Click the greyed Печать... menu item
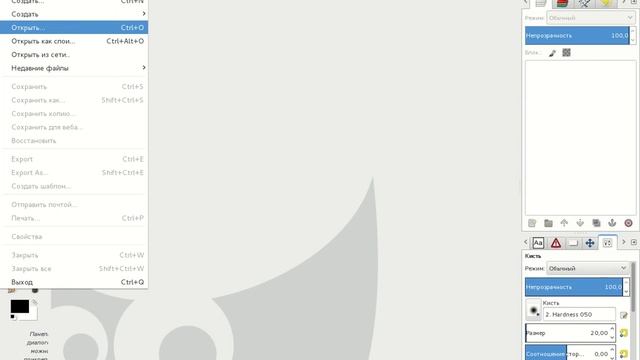This screenshot has height=360, width=640. click(74, 218)
